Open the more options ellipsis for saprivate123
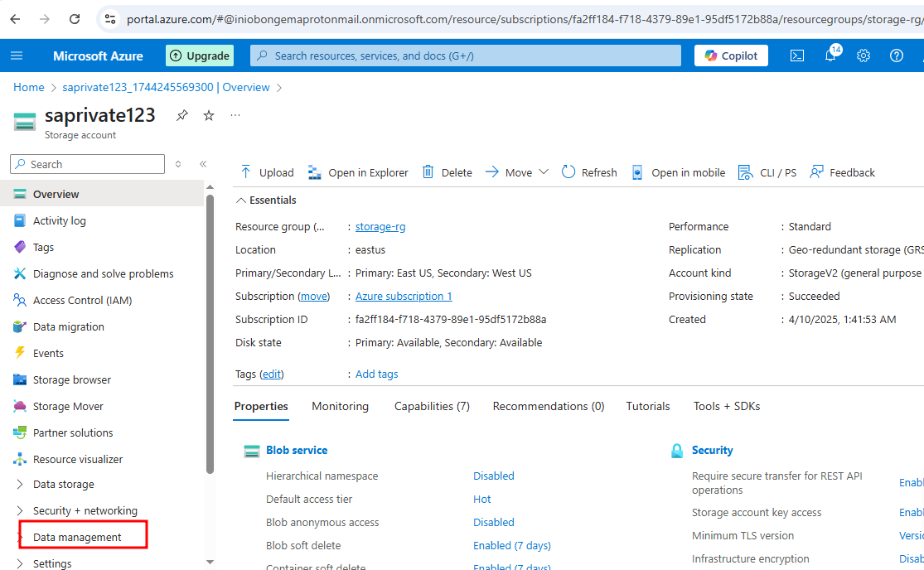The width and height of the screenshot is (924, 570). pos(235,115)
